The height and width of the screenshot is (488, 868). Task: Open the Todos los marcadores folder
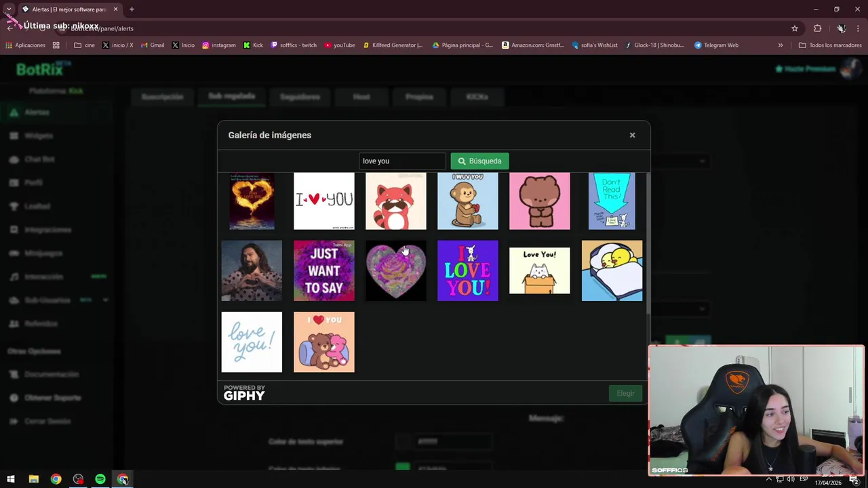click(830, 45)
